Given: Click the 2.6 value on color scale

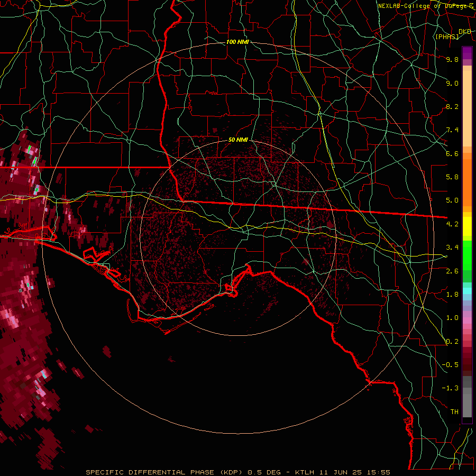Looking at the screenshot, I should pyautogui.click(x=452, y=271).
